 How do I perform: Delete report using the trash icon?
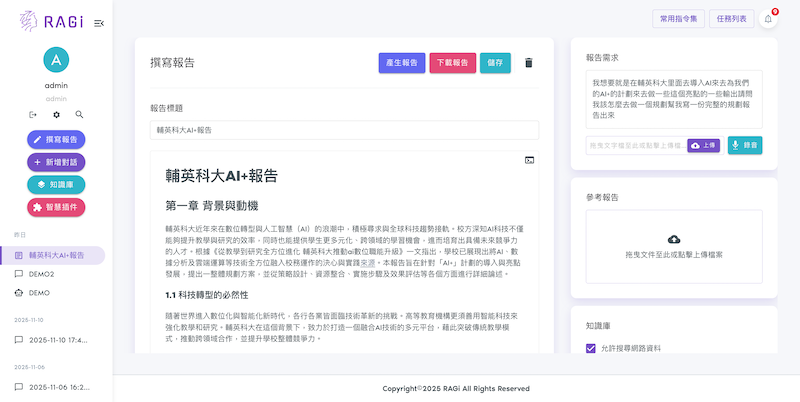529,62
